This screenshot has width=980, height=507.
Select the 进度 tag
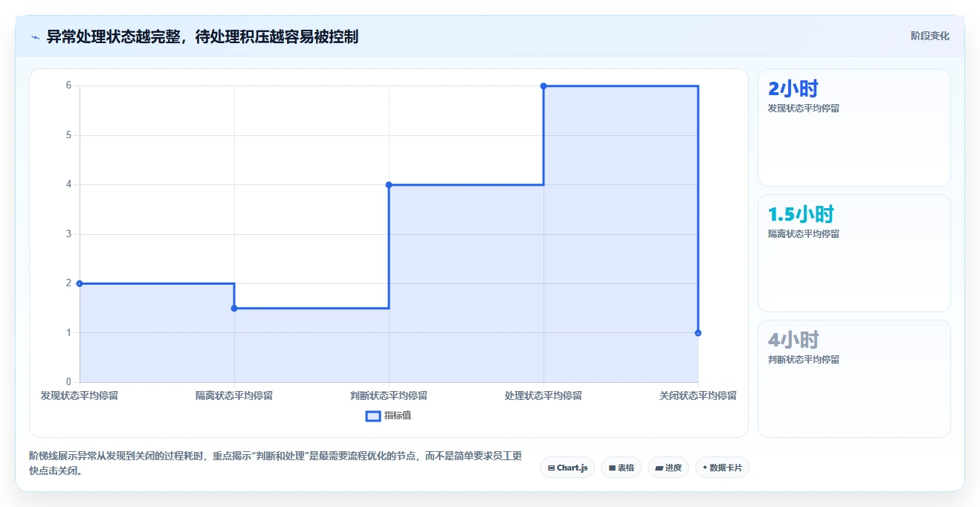point(668,468)
